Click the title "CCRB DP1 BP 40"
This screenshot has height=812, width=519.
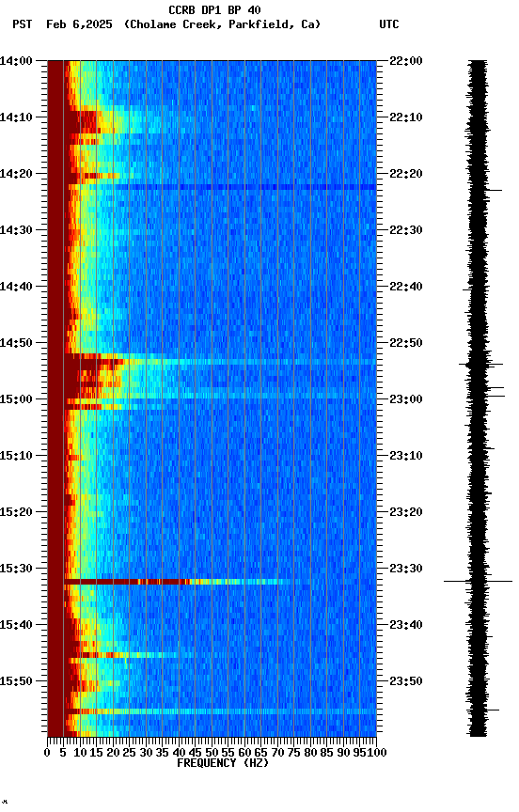click(214, 10)
